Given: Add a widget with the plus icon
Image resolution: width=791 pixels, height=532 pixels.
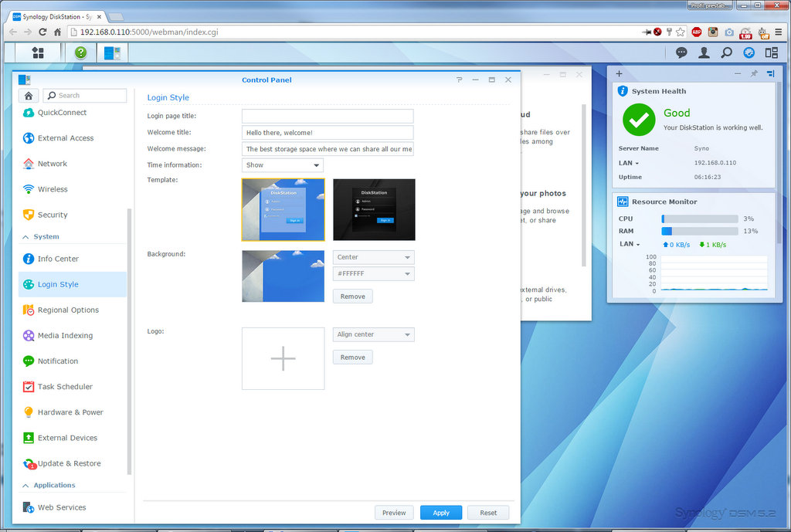Looking at the screenshot, I should click(x=619, y=73).
